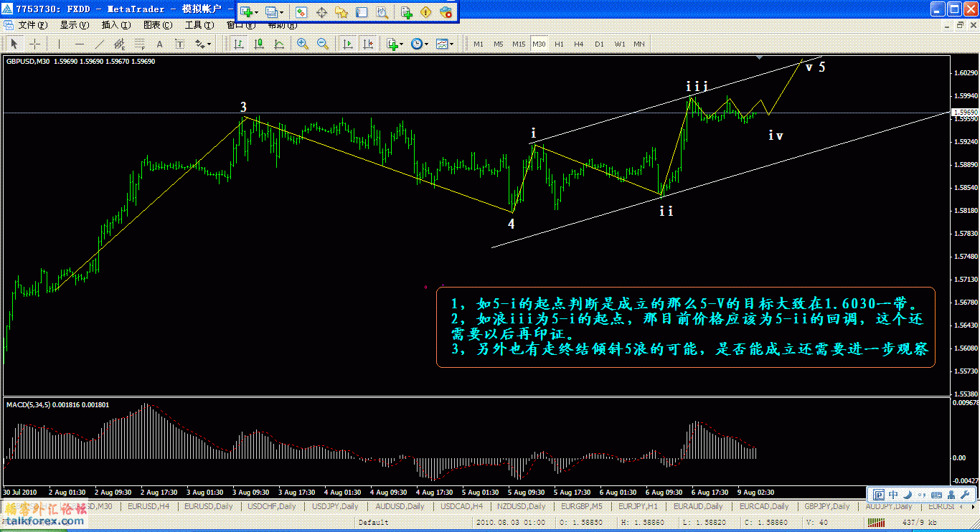Activate the crosshair tool
Viewport: 980px width, 532px height.
click(x=34, y=44)
